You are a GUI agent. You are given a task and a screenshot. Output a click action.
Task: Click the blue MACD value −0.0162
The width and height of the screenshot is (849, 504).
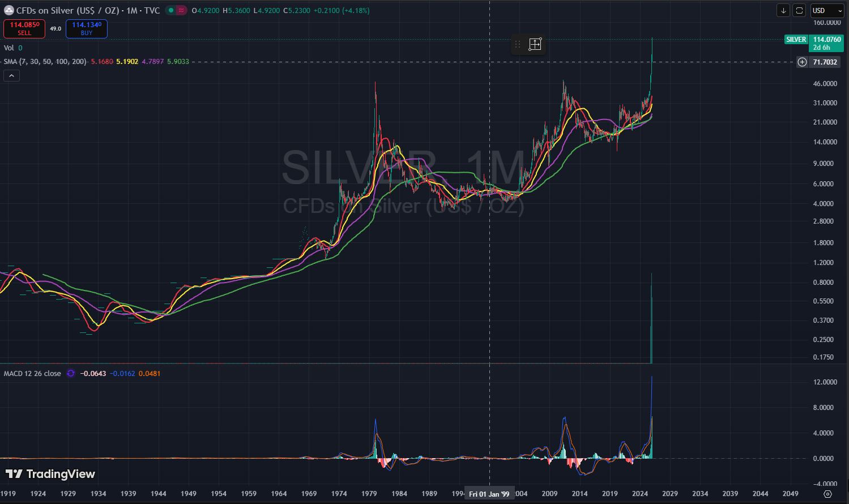(122, 374)
